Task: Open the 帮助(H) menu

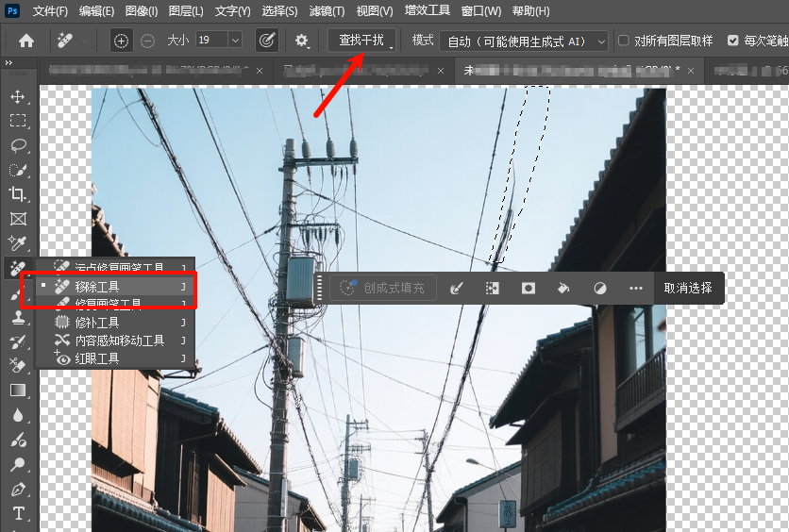Action: tap(530, 11)
